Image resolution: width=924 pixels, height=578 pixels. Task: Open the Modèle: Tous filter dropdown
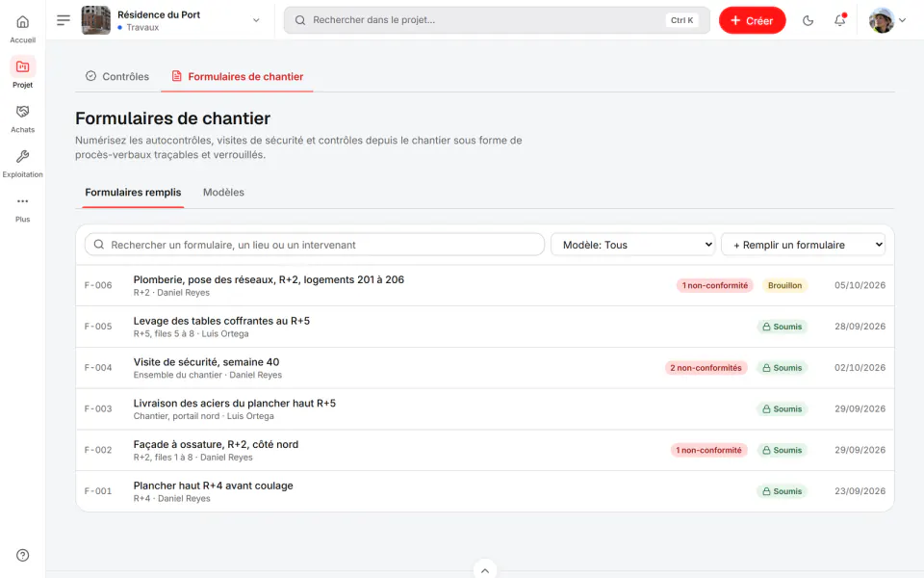(x=633, y=244)
